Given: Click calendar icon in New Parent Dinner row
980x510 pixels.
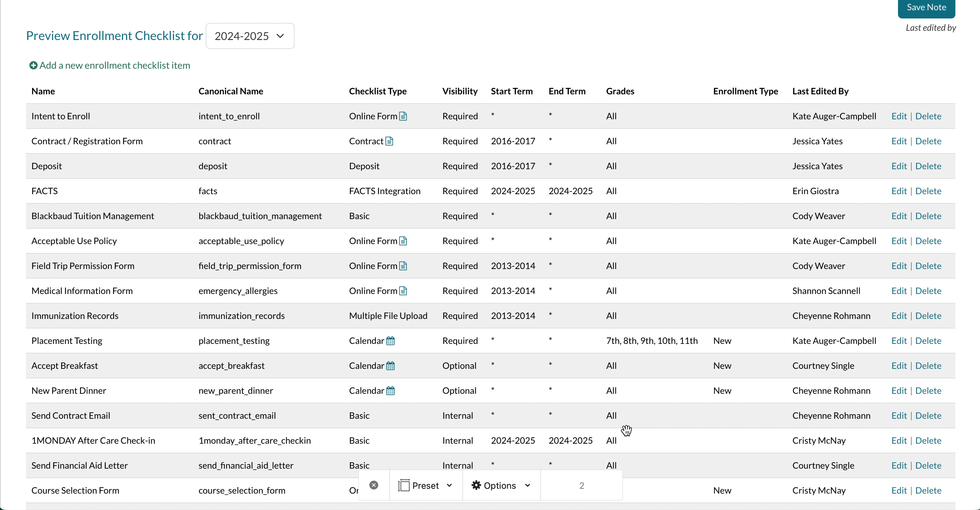Looking at the screenshot, I should click(x=390, y=391).
